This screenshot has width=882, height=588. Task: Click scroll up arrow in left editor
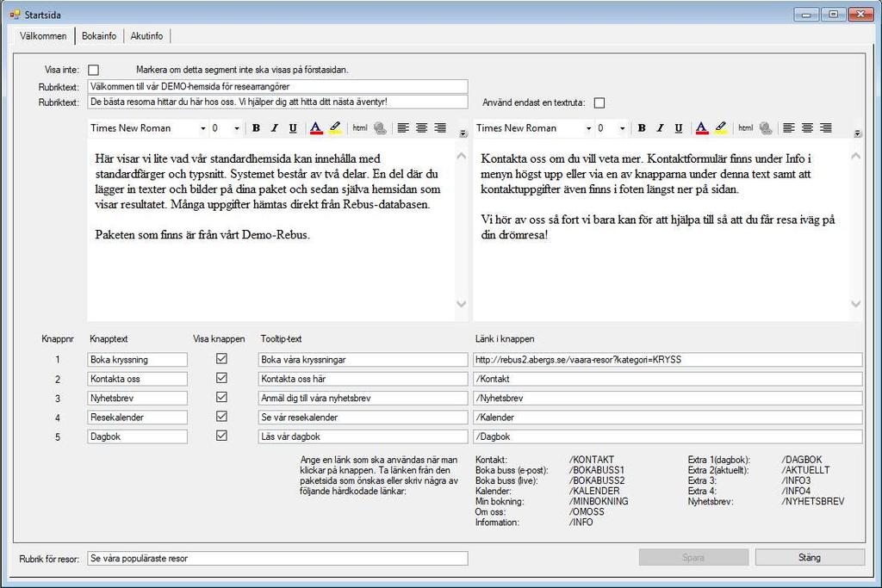462,157
